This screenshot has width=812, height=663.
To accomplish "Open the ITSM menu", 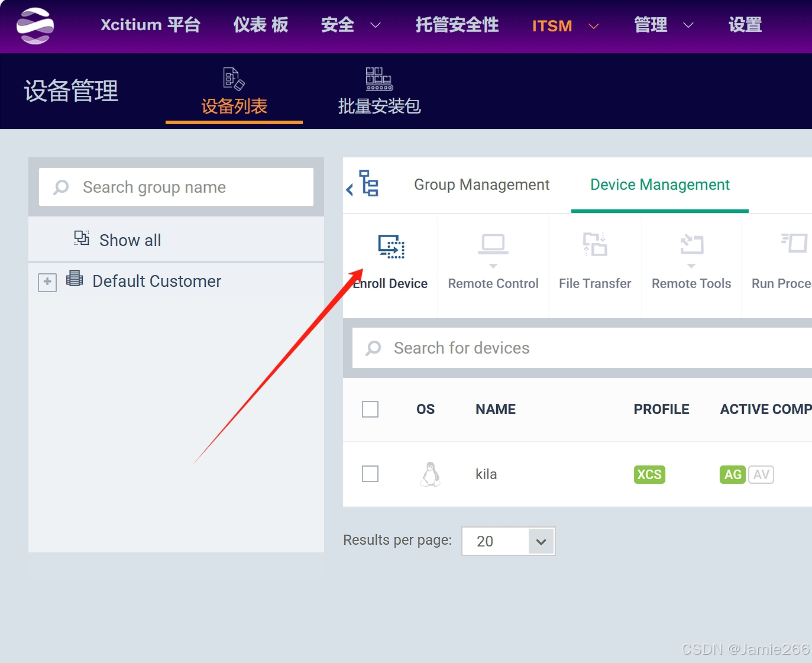I will [552, 25].
